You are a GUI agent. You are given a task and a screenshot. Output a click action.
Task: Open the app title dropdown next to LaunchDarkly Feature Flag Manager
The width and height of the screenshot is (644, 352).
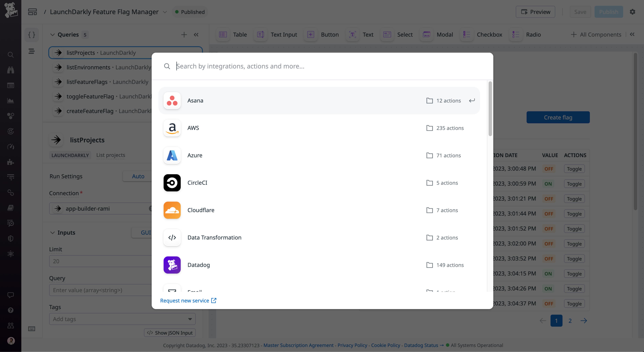(165, 12)
